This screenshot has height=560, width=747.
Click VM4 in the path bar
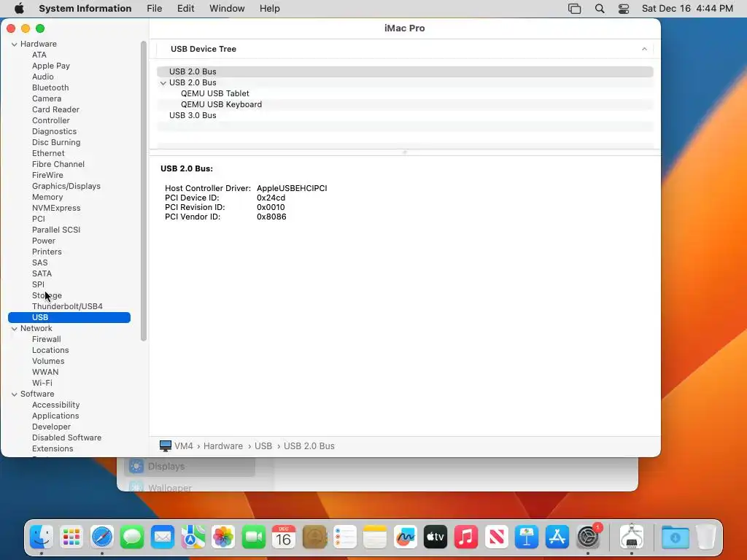(183, 446)
